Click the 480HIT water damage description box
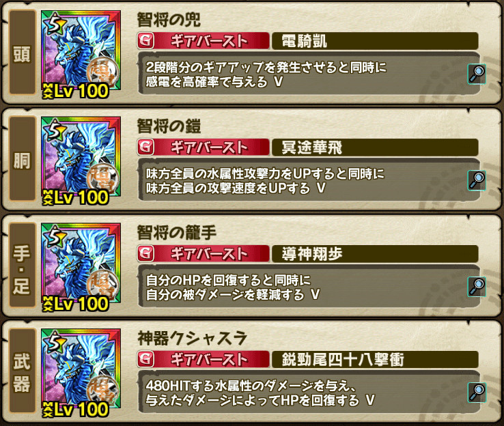504x426 pixels. 309,392
